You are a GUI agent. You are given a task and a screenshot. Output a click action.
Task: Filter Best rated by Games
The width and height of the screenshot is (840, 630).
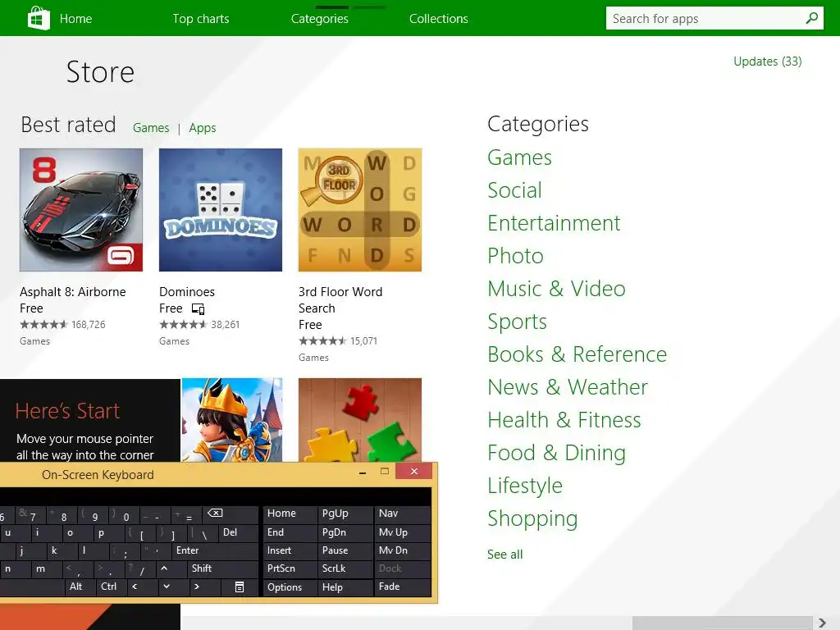[x=151, y=127]
